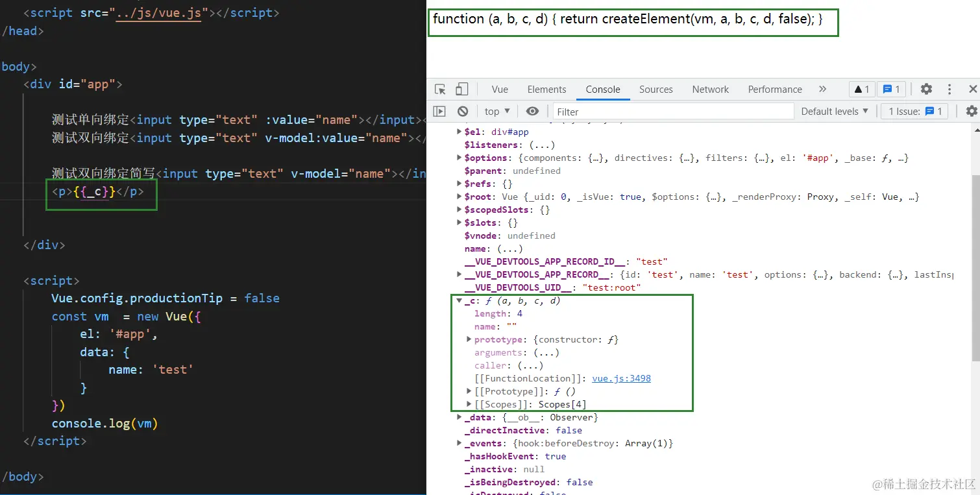Click the {{_c}} paragraph code line
Screen dimensions: 980x495
tap(97, 191)
